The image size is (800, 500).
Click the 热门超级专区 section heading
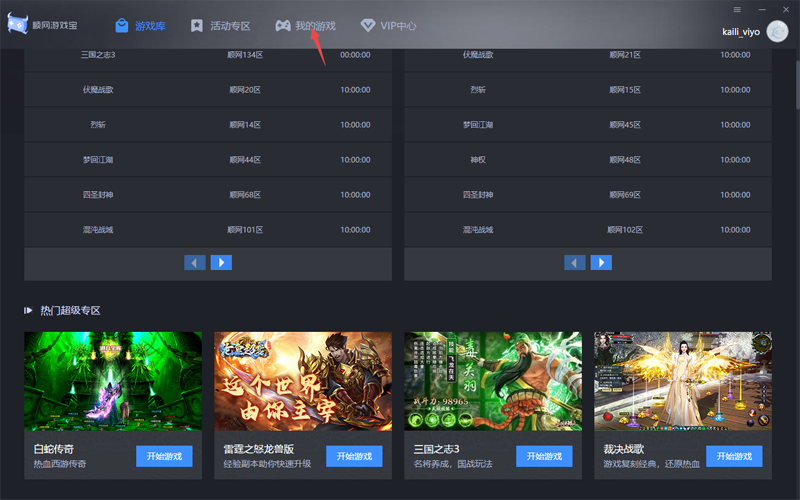tap(70, 310)
